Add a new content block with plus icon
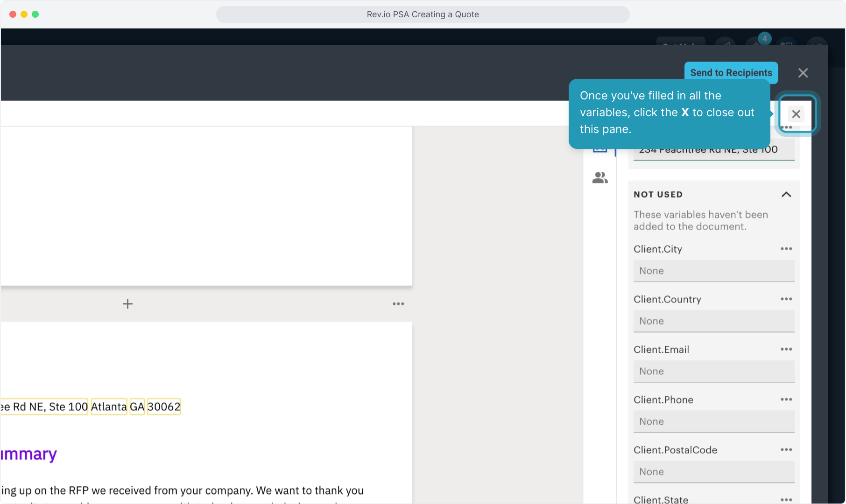The image size is (846, 504). tap(127, 304)
